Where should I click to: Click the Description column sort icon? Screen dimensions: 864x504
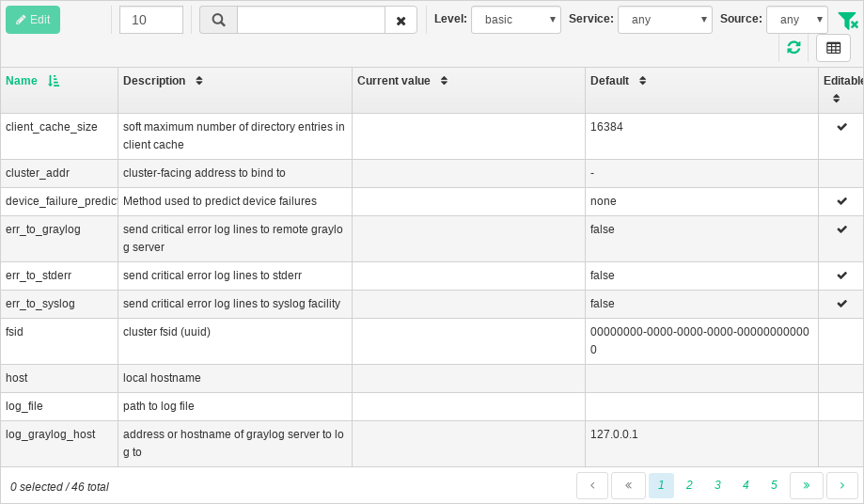coord(199,81)
